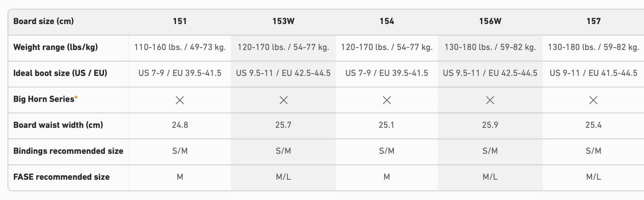Click the 154 column header
The width and height of the screenshot is (644, 200).
387,21
